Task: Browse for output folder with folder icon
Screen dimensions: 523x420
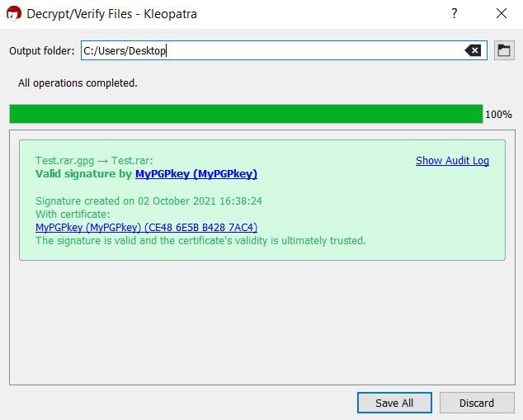Action: click(504, 50)
